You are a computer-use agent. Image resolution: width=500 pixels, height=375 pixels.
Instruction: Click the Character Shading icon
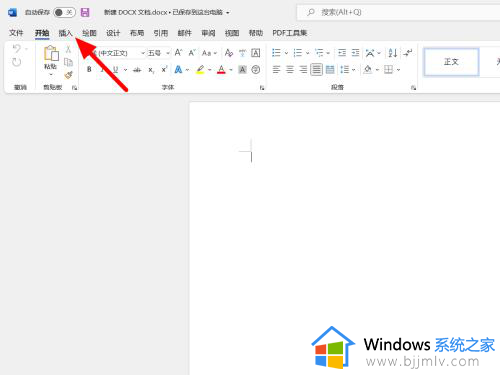(x=242, y=70)
